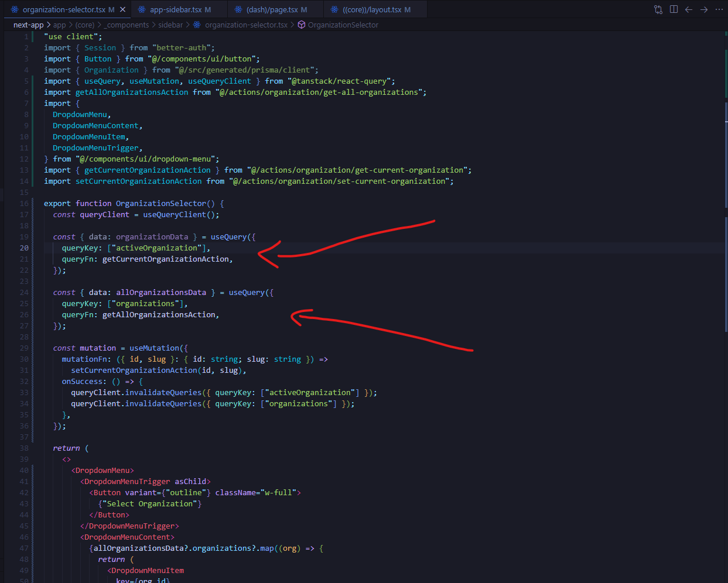
Task: Click line number 16 in the gutter
Action: click(x=24, y=203)
